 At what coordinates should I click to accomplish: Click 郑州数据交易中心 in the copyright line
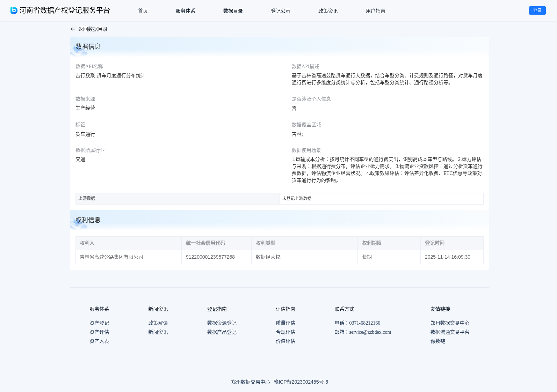pyautogui.click(x=251, y=382)
